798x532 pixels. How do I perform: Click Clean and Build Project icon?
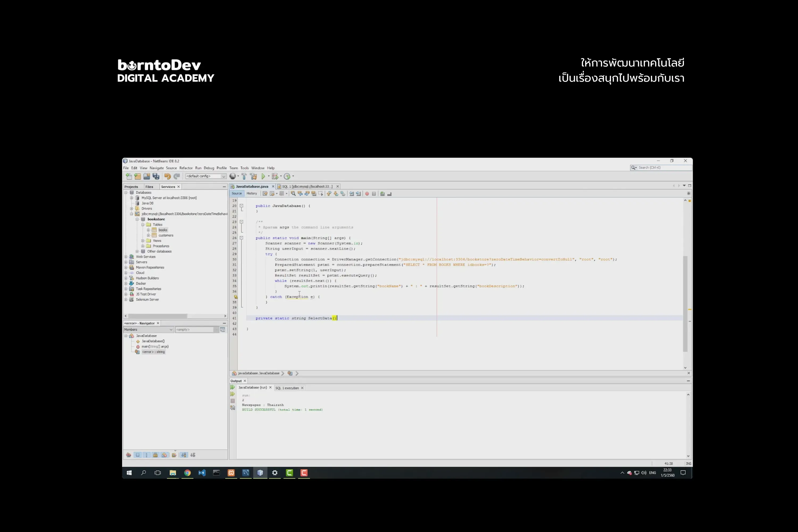coord(253,176)
